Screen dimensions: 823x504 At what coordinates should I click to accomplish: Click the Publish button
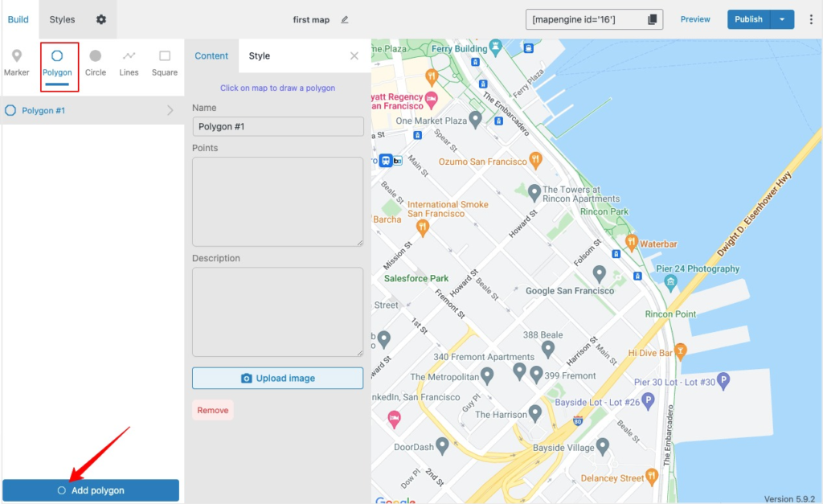[748, 19]
